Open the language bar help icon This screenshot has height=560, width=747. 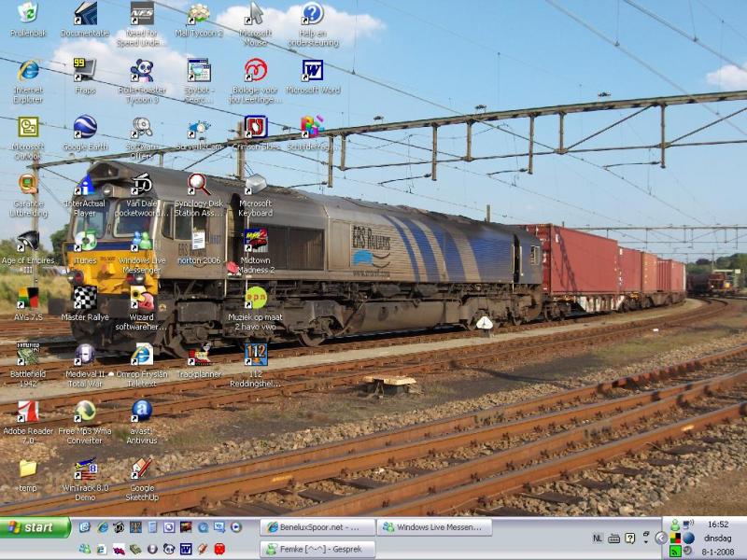click(629, 539)
